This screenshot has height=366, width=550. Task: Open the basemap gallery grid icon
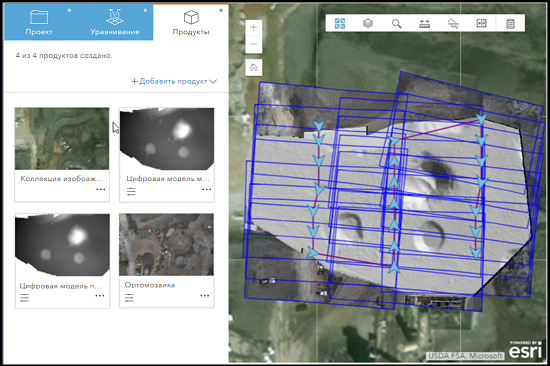click(340, 24)
